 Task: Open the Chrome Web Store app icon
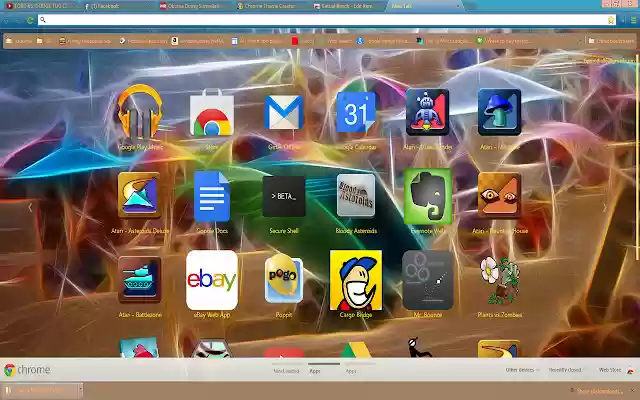coord(212,113)
